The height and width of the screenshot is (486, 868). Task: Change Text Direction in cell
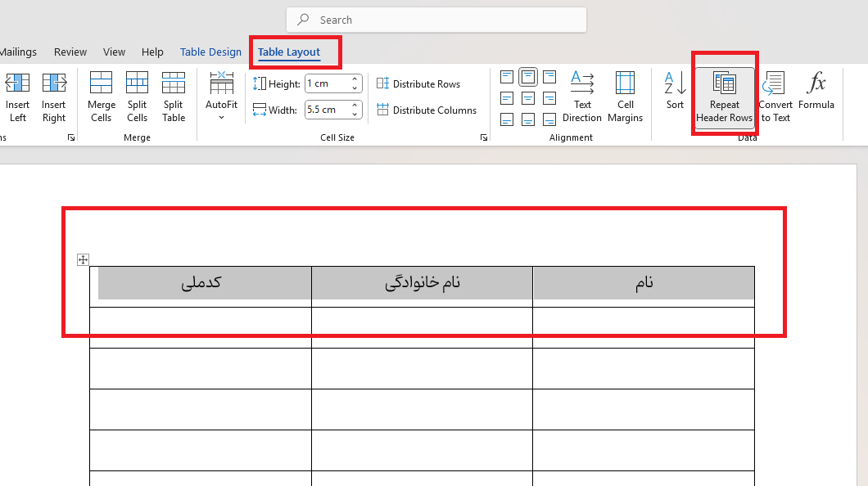tap(582, 96)
